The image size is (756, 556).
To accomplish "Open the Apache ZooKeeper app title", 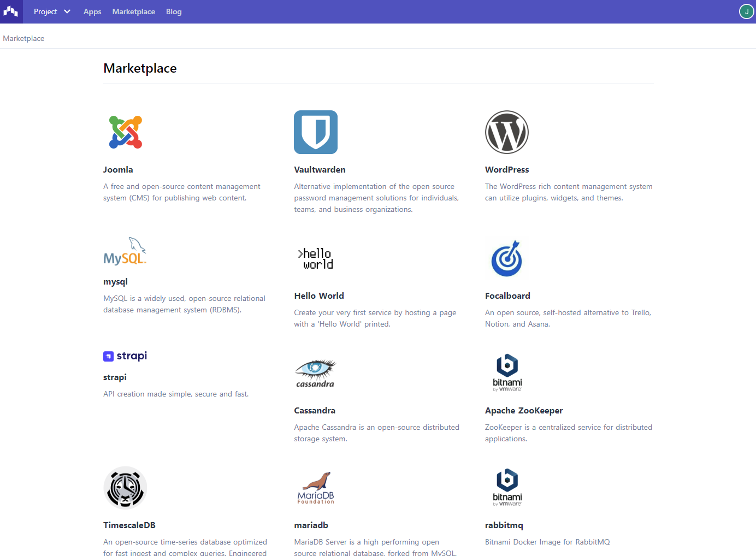I will click(x=524, y=411).
